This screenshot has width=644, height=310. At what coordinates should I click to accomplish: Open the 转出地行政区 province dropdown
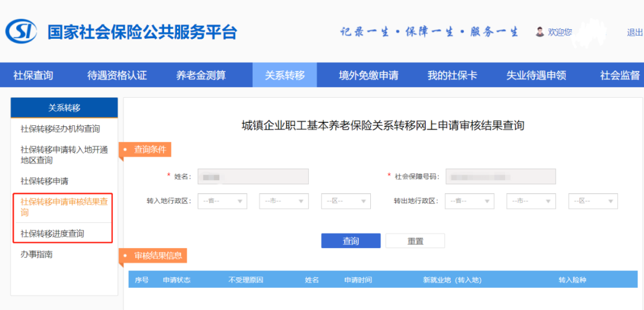469,201
